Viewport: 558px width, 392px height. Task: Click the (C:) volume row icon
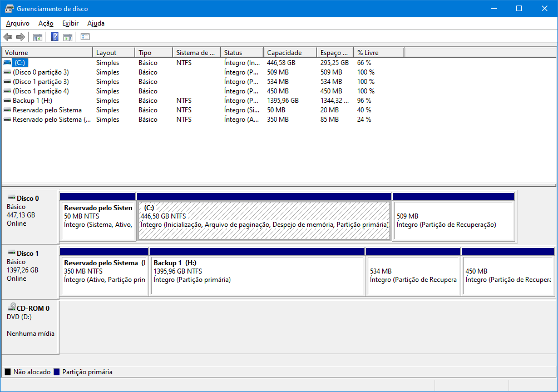pos(7,63)
